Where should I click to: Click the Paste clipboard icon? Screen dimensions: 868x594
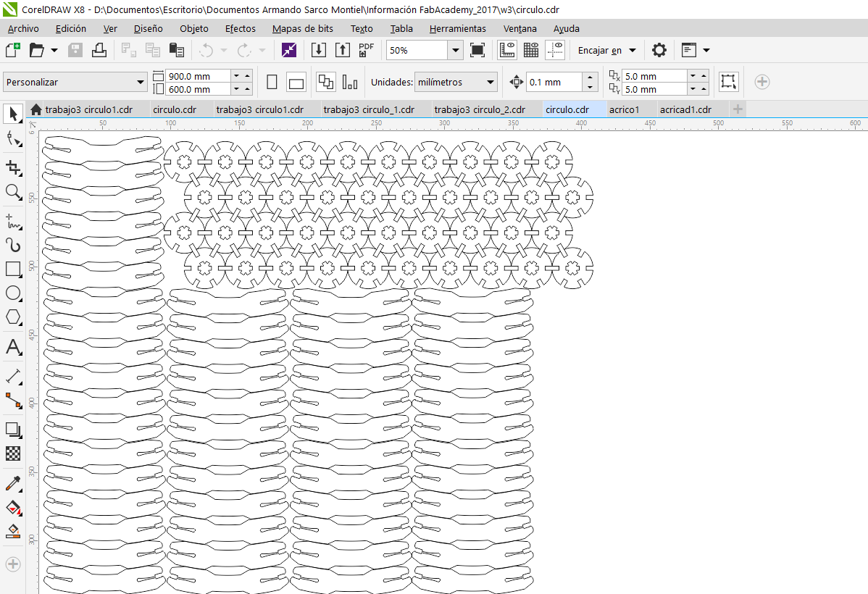[177, 51]
